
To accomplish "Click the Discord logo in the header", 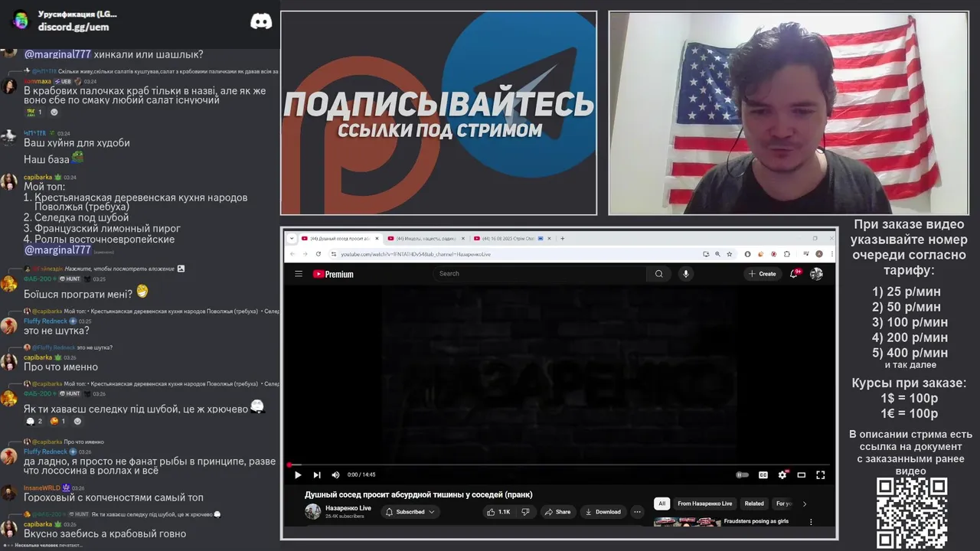I will click(261, 21).
